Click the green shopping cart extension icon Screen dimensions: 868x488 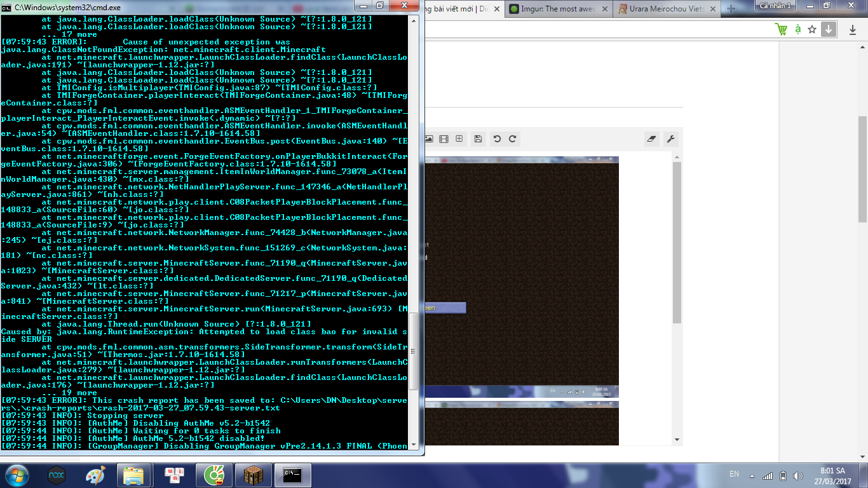point(782,29)
